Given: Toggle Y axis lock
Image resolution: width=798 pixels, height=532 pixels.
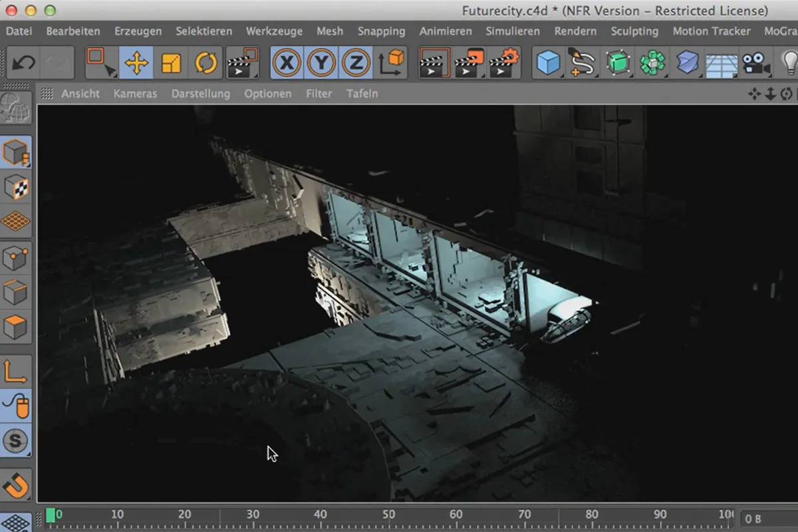Looking at the screenshot, I should point(322,64).
